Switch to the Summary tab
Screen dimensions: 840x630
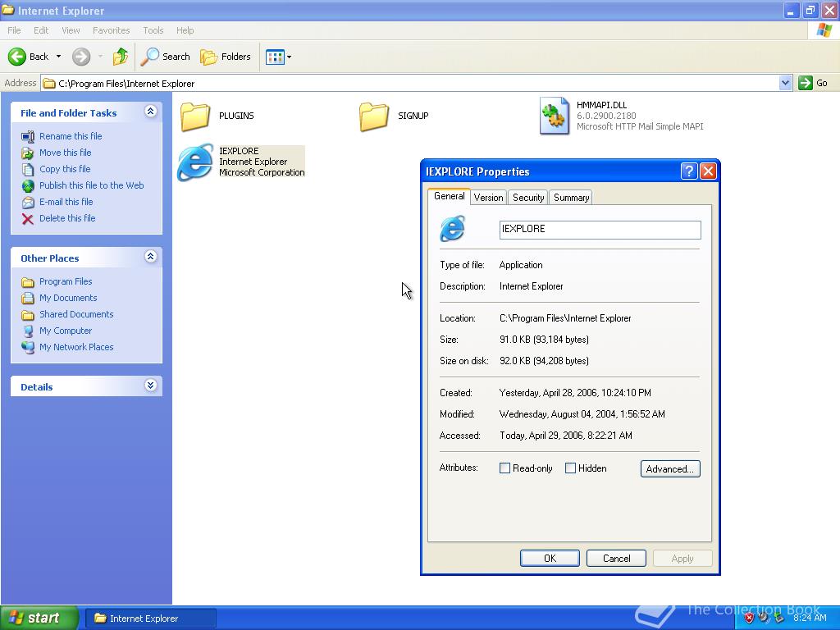pos(571,198)
